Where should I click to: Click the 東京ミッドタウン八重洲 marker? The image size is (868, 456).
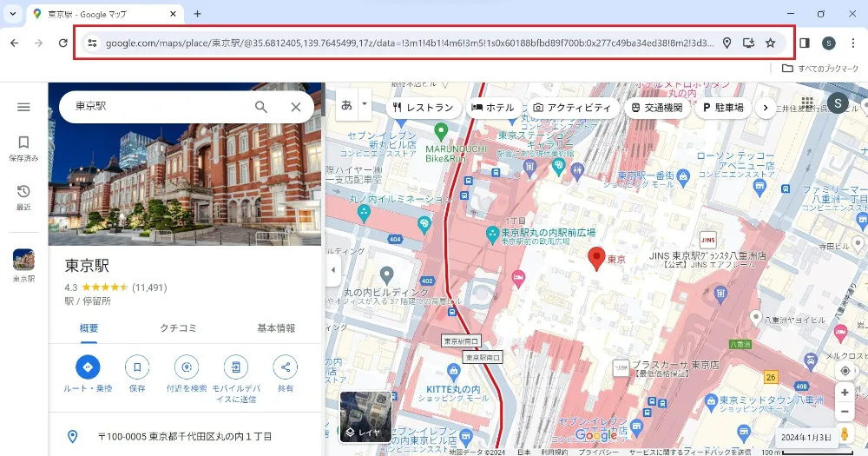[x=712, y=401]
